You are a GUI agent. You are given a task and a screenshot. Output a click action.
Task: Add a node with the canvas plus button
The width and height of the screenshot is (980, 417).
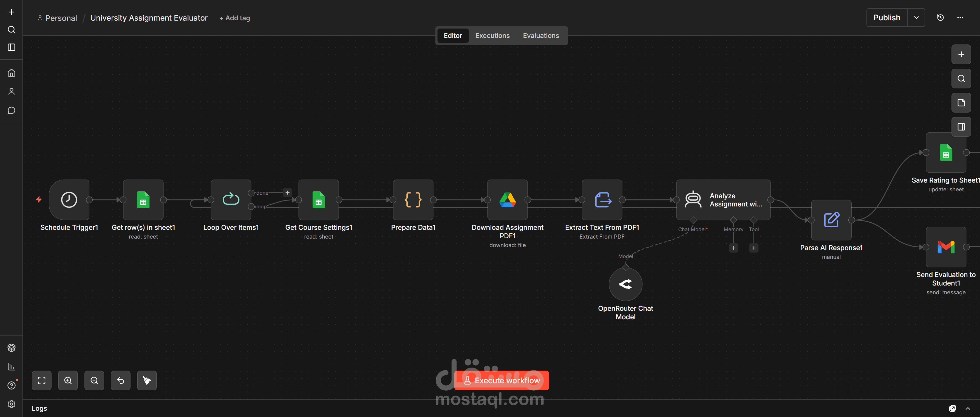(x=961, y=54)
